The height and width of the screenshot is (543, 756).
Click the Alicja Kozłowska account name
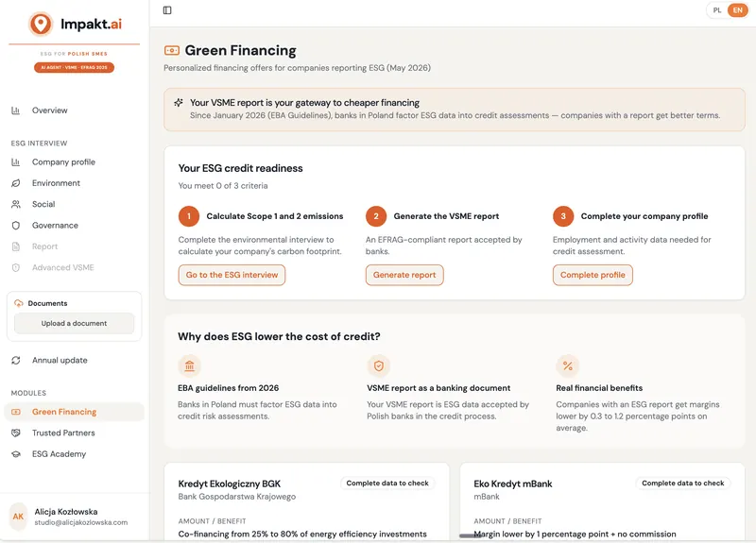pyautogui.click(x=66, y=512)
